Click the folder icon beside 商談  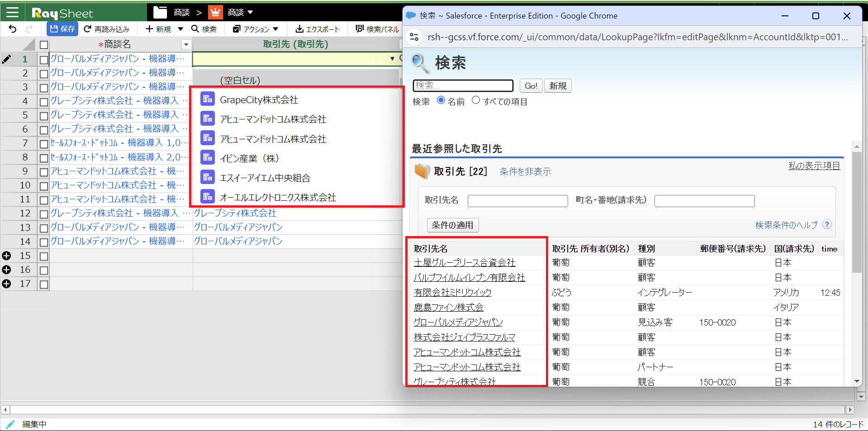160,12
